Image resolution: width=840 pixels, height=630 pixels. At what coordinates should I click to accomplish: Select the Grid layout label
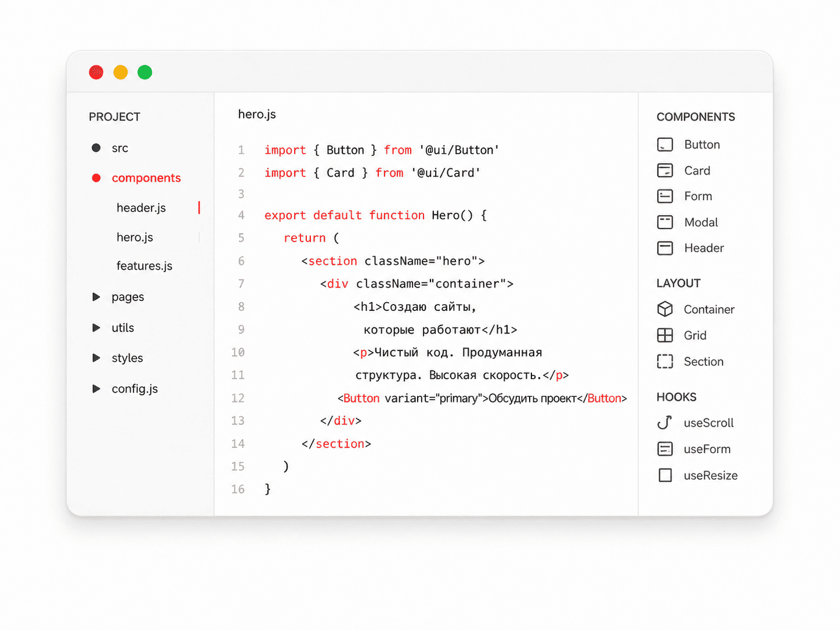(x=695, y=335)
